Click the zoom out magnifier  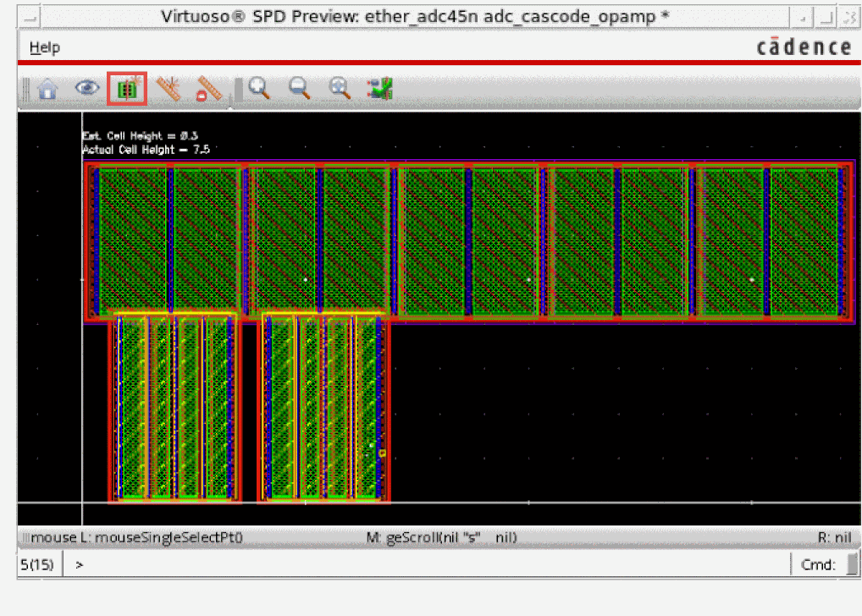(x=299, y=88)
